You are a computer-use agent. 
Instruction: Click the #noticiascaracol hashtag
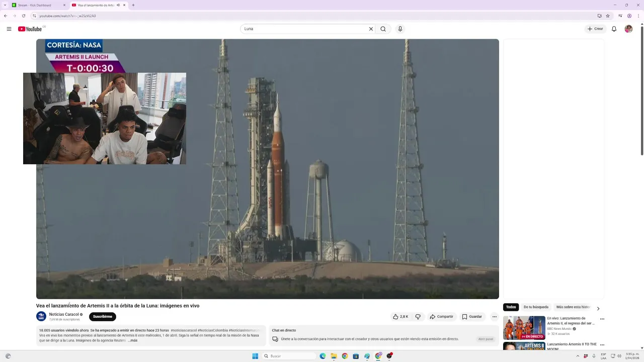click(x=184, y=330)
